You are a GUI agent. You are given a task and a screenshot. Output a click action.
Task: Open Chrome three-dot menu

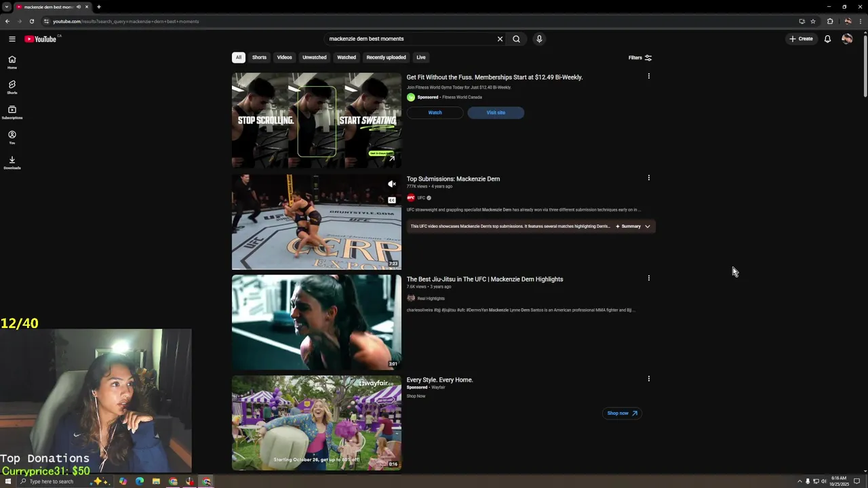[861, 21]
